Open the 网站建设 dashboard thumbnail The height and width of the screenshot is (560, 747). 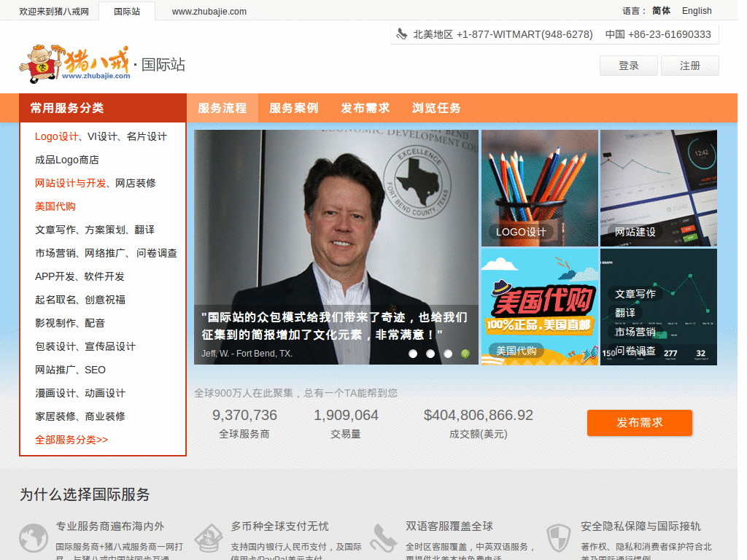point(659,188)
